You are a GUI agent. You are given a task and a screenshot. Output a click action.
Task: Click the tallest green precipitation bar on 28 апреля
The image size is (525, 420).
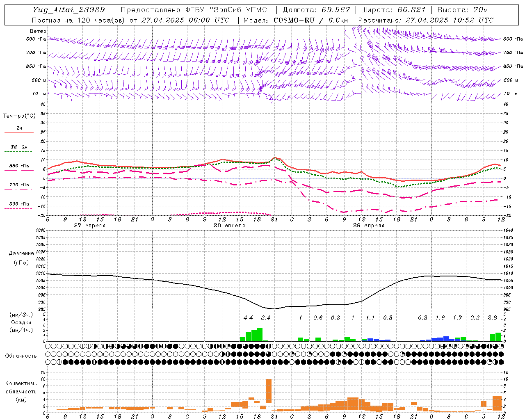tap(260, 335)
